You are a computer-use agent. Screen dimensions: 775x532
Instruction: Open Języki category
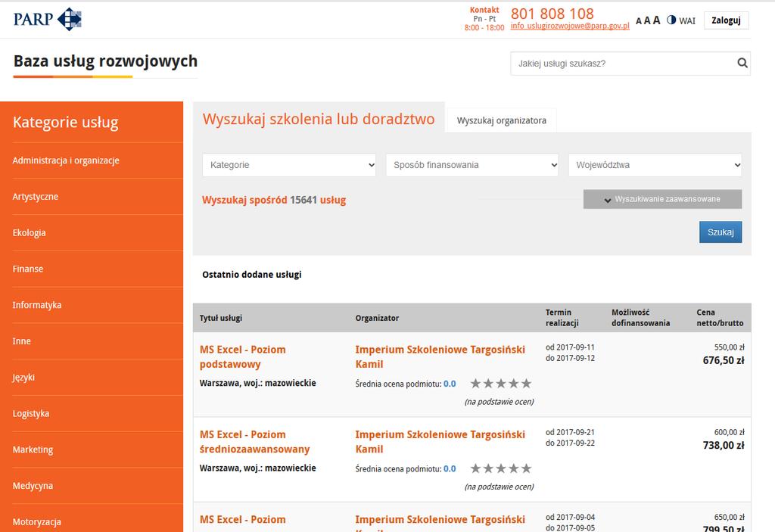[23, 378]
